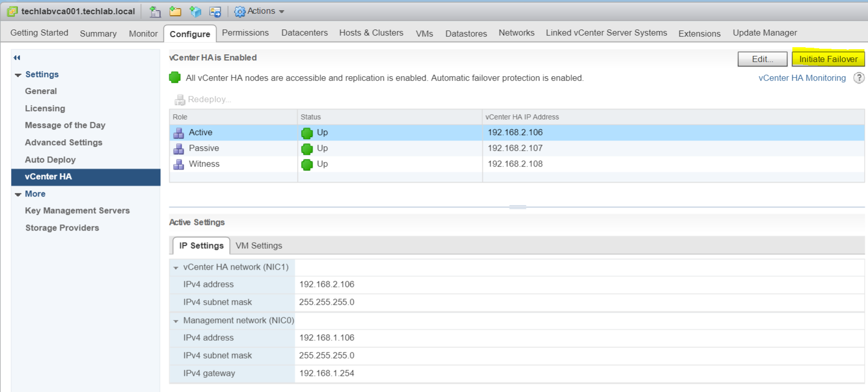The height and width of the screenshot is (392, 868).
Task: Open Linked vCenter Server Systems tab
Action: pyautogui.click(x=607, y=32)
